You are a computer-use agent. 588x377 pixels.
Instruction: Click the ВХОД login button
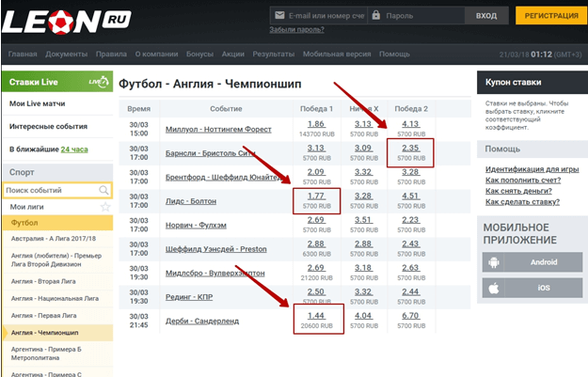(486, 15)
